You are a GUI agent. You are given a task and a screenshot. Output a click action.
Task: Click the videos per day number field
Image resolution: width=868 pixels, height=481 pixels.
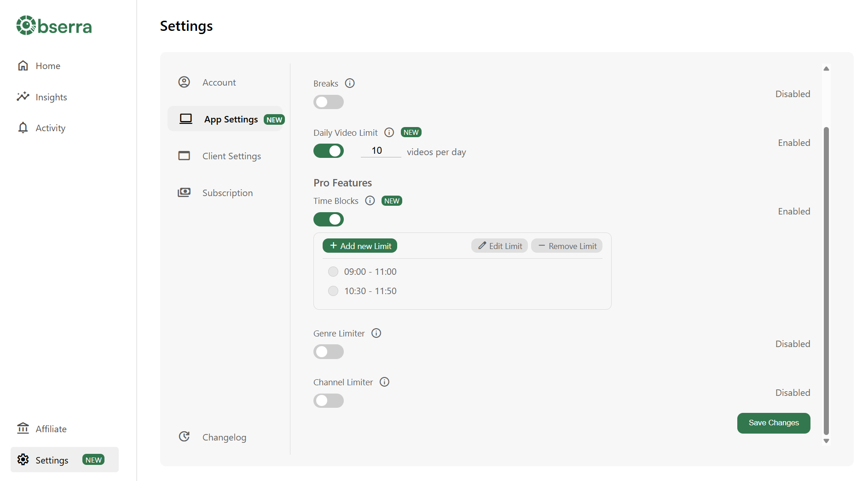click(381, 151)
